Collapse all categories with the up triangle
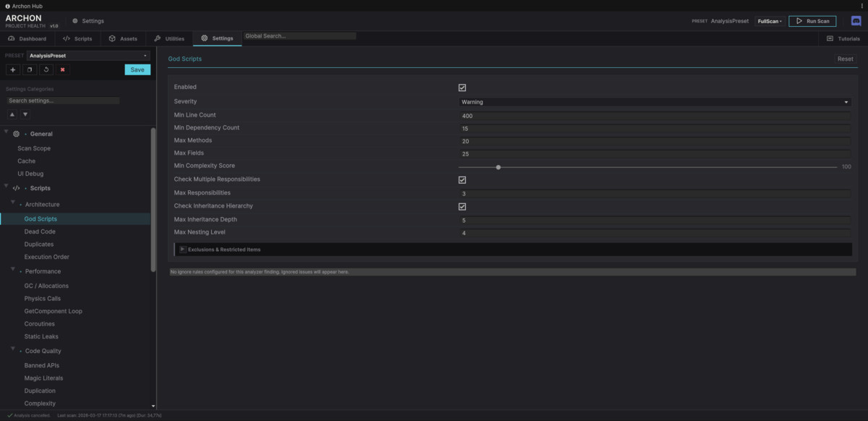This screenshot has width=868, height=421. point(12,114)
